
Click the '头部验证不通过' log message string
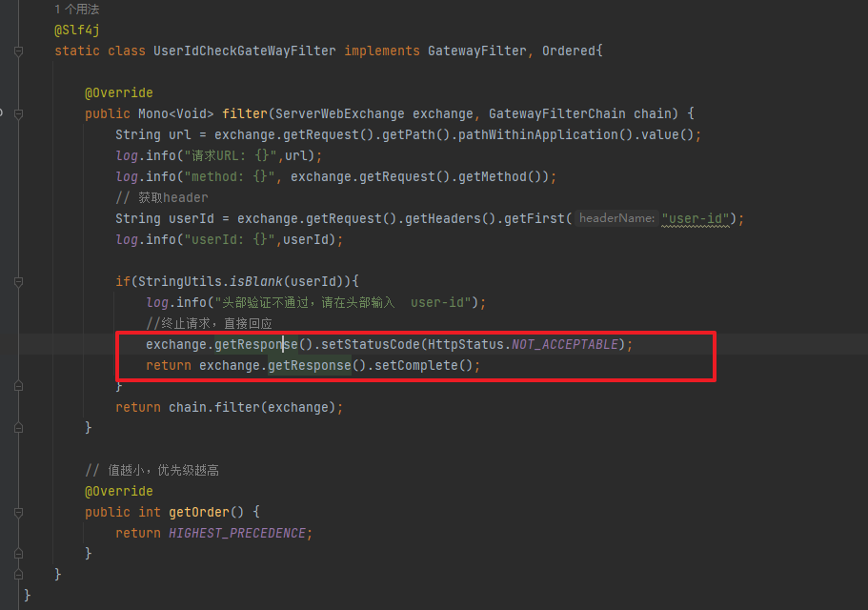pyautogui.click(x=343, y=303)
